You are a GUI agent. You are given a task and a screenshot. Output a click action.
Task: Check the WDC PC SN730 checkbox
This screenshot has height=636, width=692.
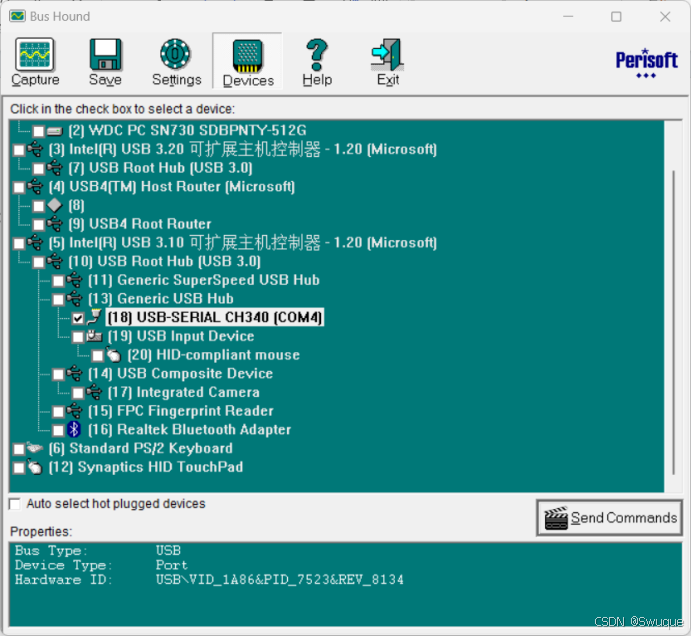(39, 131)
